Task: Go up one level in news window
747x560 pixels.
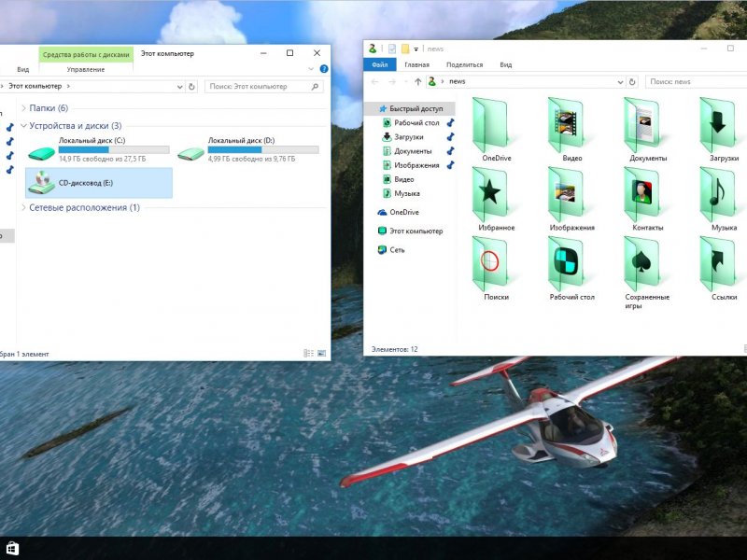Action: (x=417, y=82)
